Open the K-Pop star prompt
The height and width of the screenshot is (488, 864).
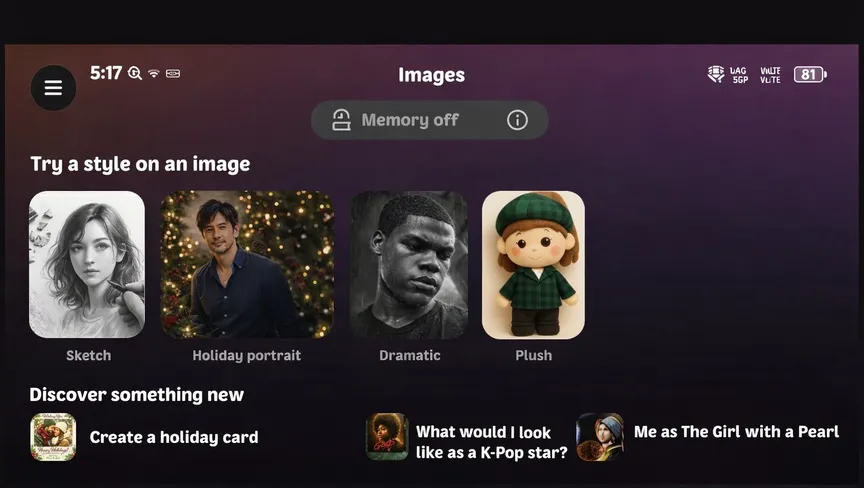tap(491, 442)
